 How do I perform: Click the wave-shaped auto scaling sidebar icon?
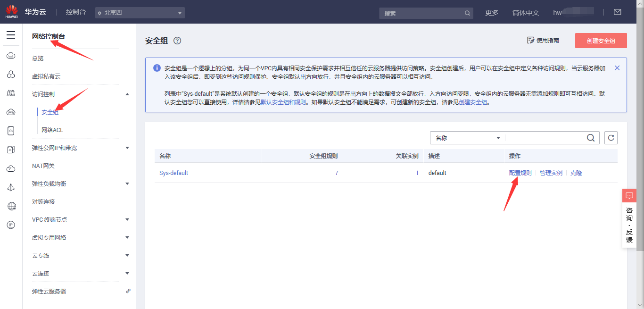click(11, 93)
